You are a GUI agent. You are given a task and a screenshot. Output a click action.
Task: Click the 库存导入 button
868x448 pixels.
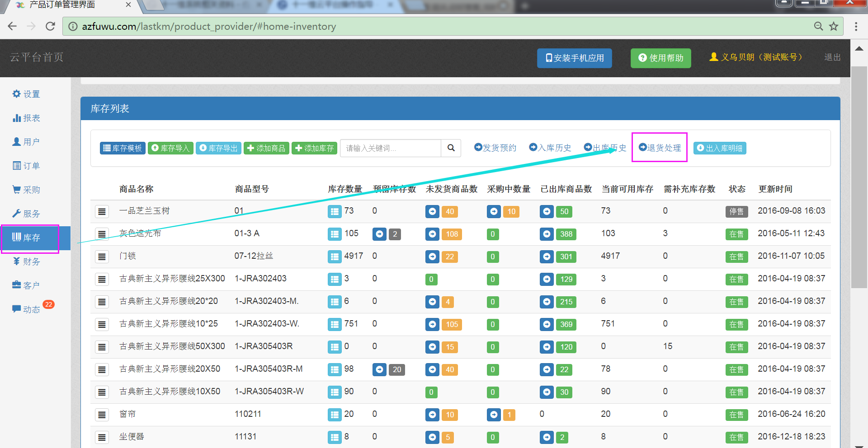coord(170,148)
